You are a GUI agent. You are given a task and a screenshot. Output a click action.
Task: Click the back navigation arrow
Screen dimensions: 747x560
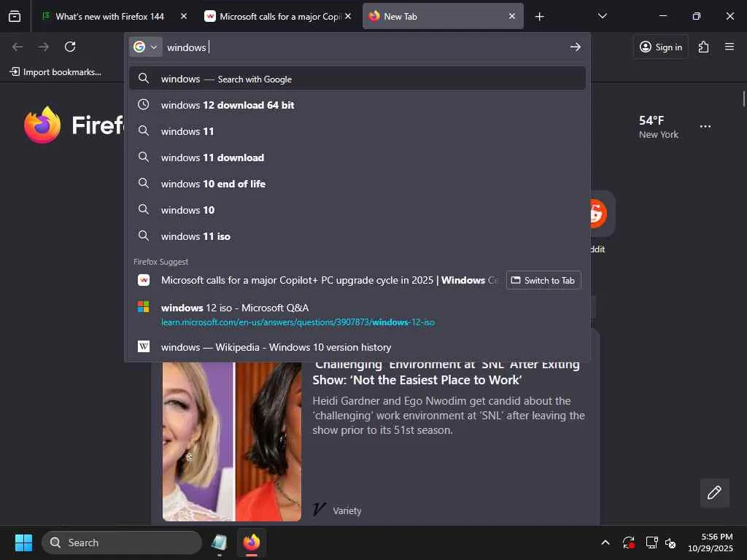coord(18,47)
